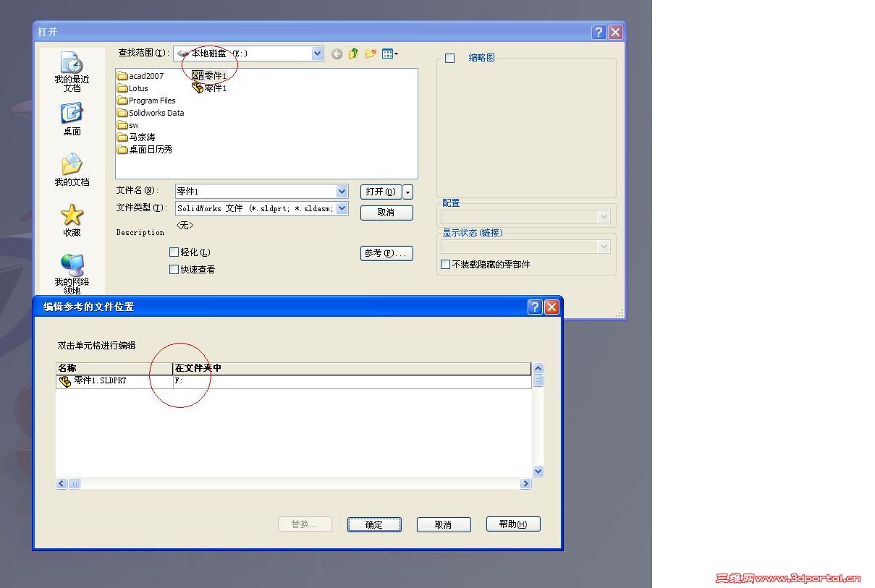Close the 编辑参考的文件位置 dialog
This screenshot has height=588, width=875.
tap(551, 307)
